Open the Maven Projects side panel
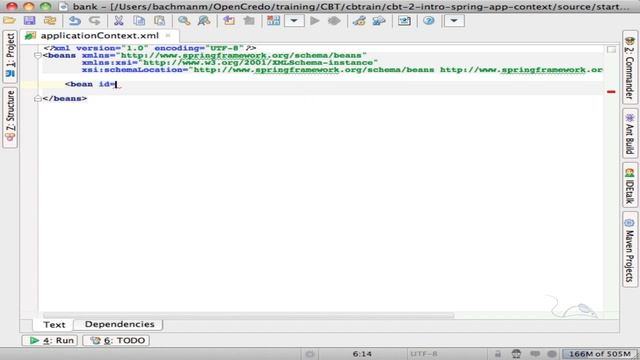The width and height of the screenshot is (640, 360). pyautogui.click(x=630, y=249)
